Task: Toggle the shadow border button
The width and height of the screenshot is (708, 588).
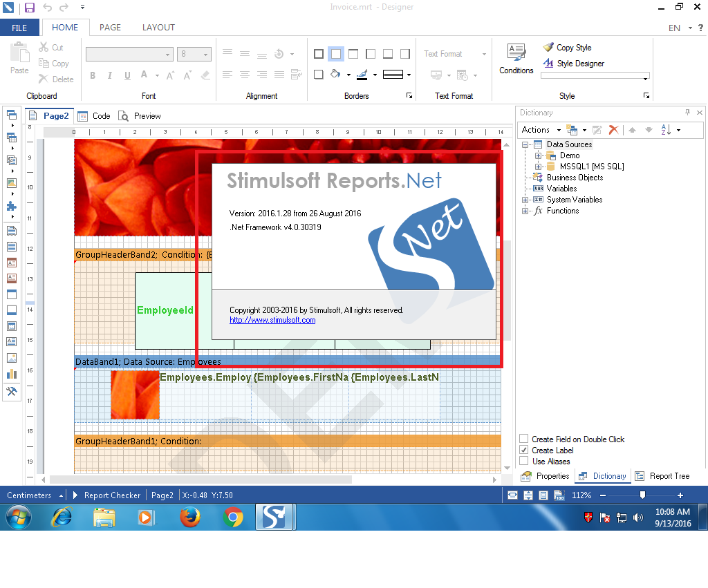Action: tap(319, 75)
